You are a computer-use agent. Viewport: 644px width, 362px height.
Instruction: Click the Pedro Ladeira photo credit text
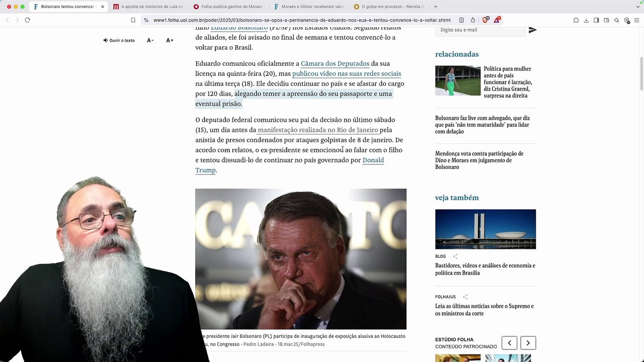(284, 344)
